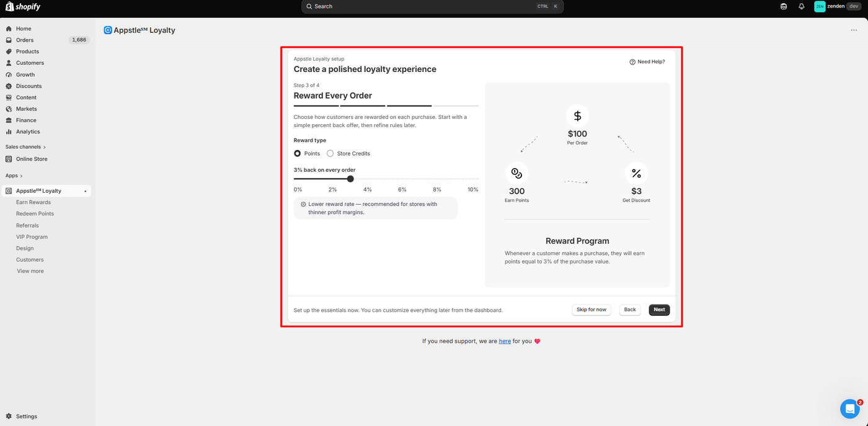This screenshot has width=868, height=426.
Task: Open the notifications bell
Action: [x=802, y=6]
